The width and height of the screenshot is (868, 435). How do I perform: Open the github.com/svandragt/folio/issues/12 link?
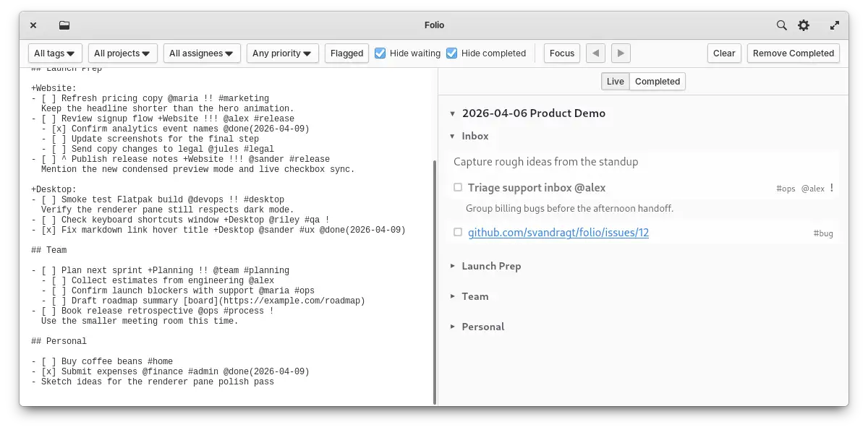(x=558, y=233)
